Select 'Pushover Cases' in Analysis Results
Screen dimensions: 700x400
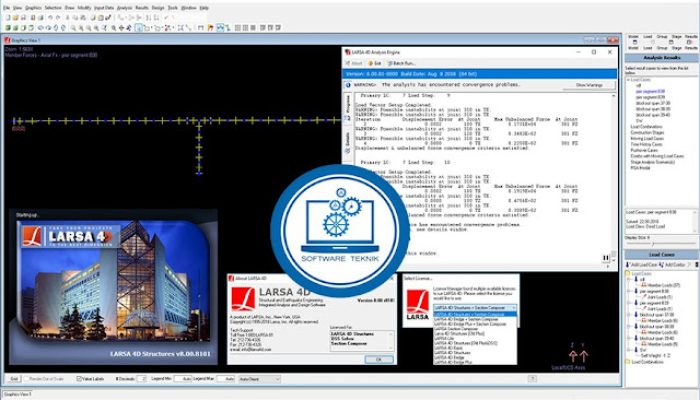(x=644, y=150)
